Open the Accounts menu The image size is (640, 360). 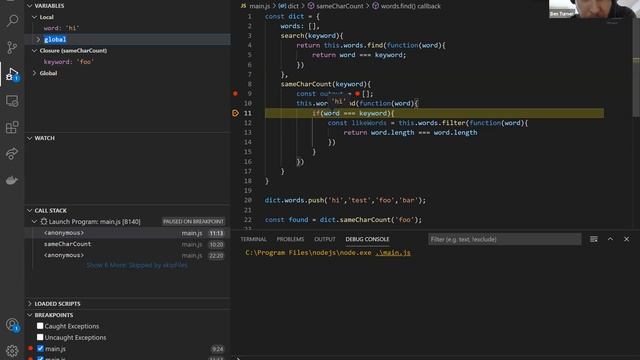coord(12,325)
